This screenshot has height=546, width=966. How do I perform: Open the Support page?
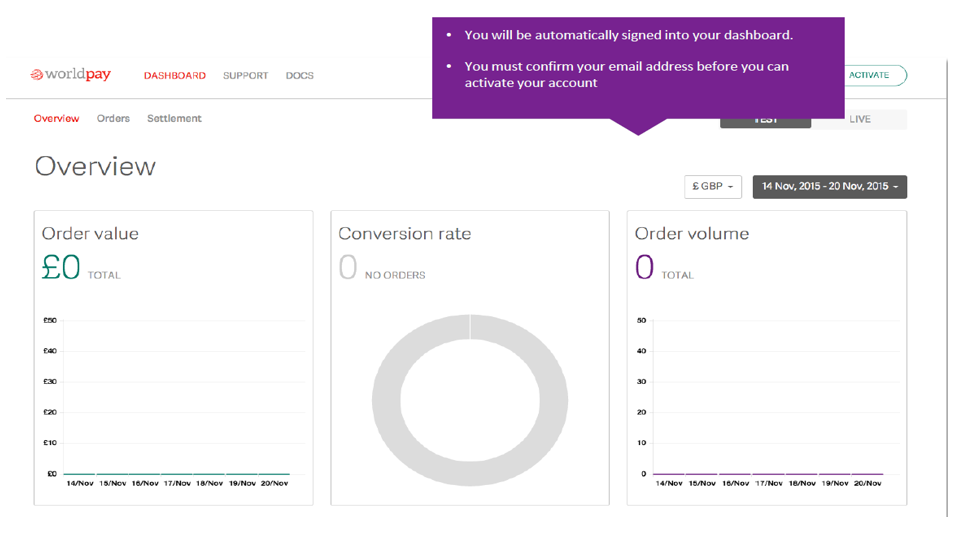point(245,75)
